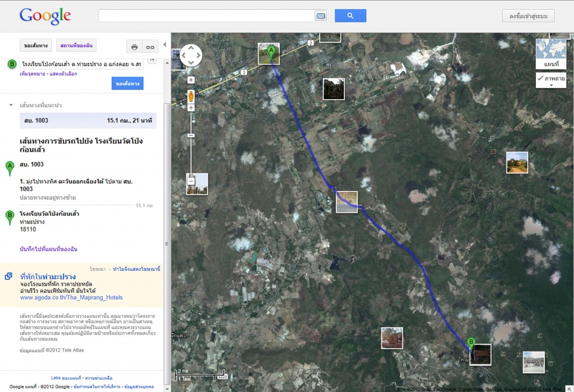Screen dimensions: 574x392
Task: Open the on-screen keyboard in search box
Action: pyautogui.click(x=320, y=16)
